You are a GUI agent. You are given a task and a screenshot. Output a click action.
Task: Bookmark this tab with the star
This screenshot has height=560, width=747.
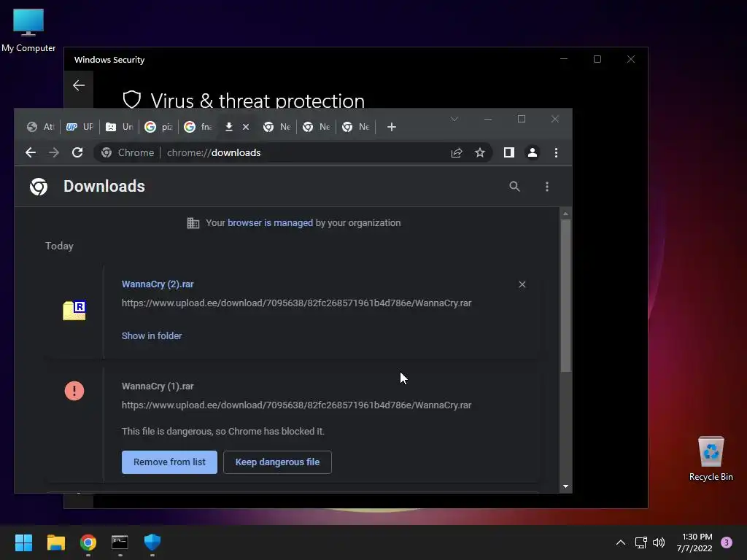click(480, 152)
